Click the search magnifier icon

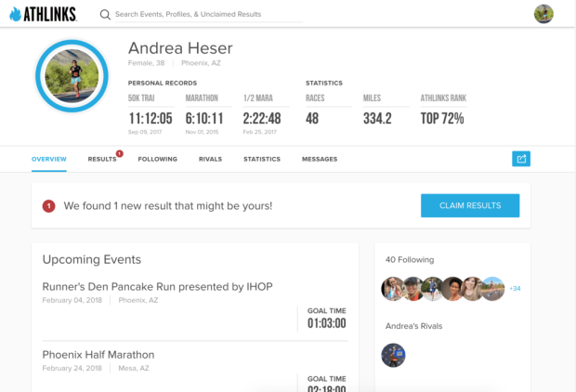click(x=105, y=15)
